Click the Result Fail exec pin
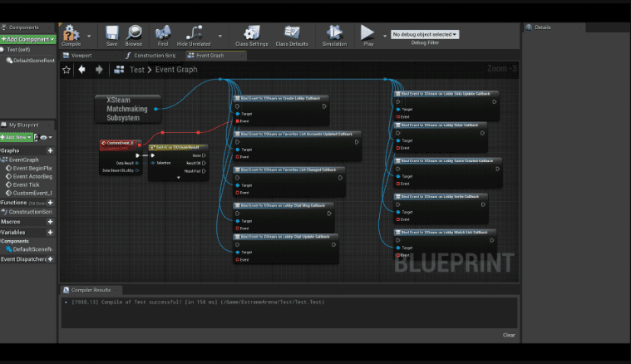Viewport: 631px width, 364px height. coord(204,171)
